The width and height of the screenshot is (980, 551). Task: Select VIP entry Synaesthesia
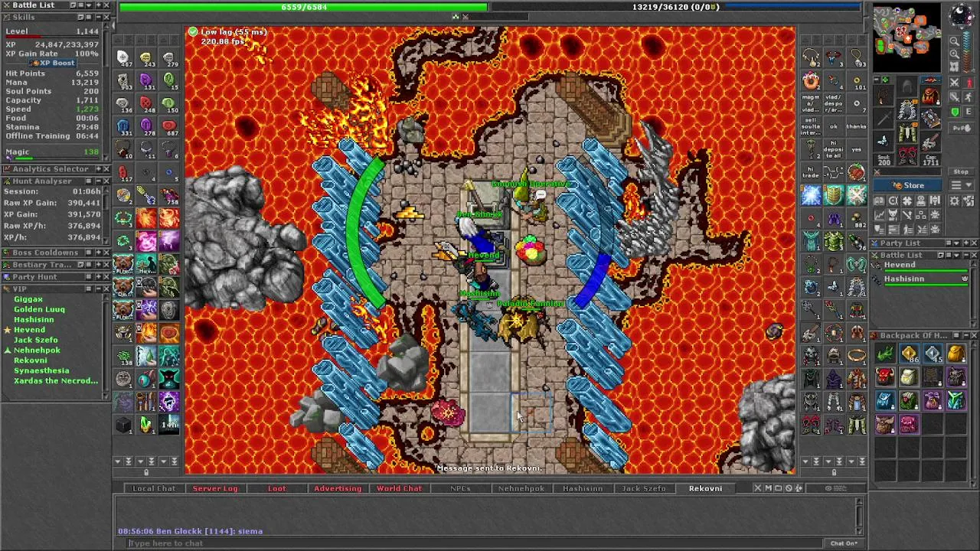point(41,370)
